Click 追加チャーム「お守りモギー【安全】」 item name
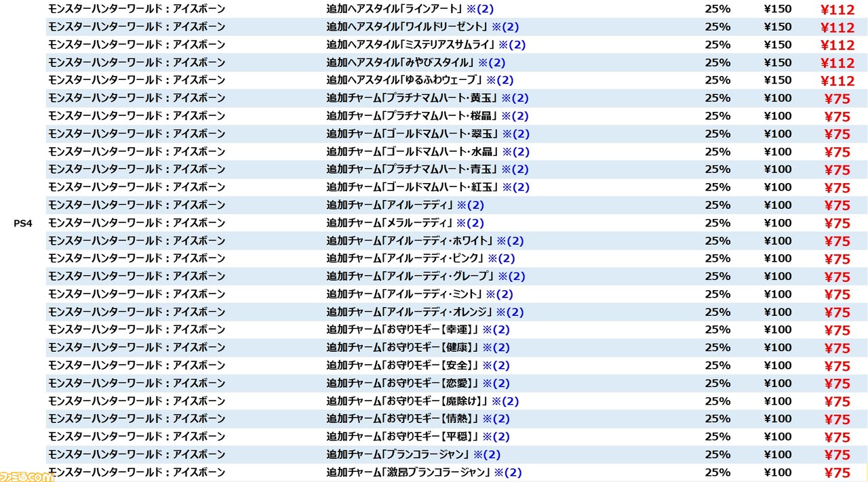The image size is (868, 482). pos(403,365)
